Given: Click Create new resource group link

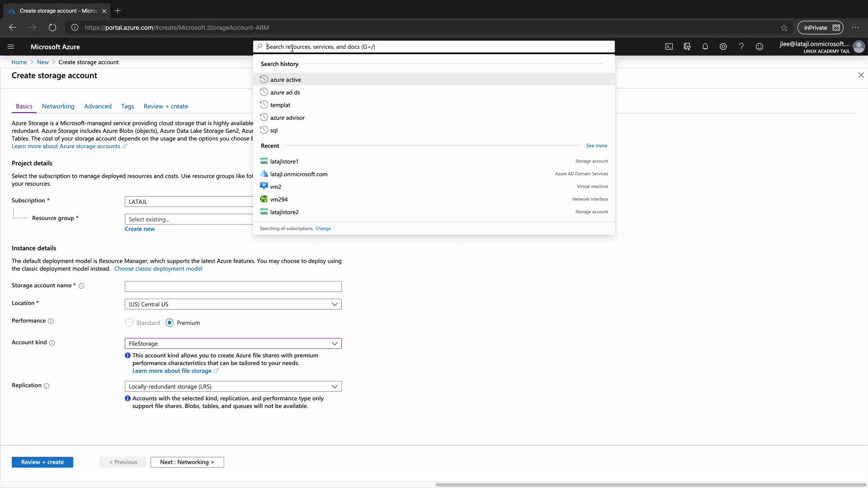Looking at the screenshot, I should click(139, 229).
